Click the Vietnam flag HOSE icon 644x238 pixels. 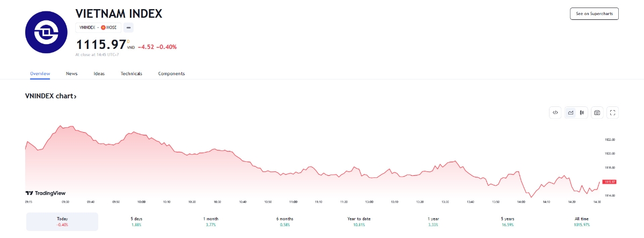103,27
